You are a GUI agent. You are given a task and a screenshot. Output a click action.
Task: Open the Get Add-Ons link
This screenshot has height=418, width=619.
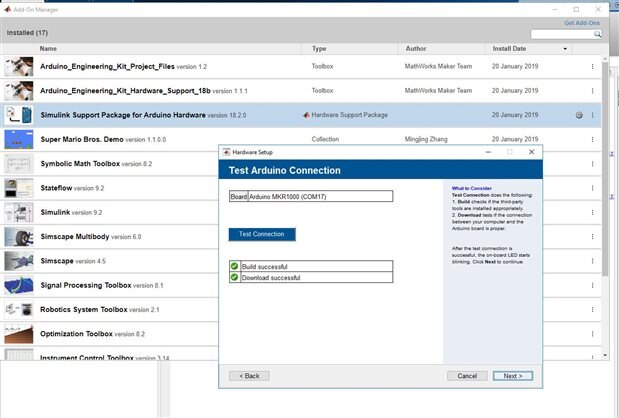pos(583,22)
